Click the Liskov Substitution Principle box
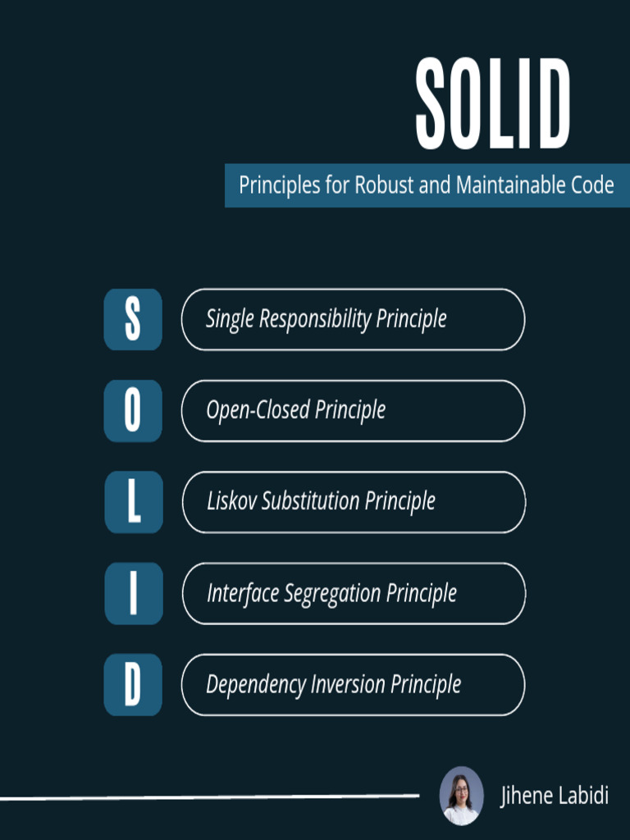This screenshot has width=630, height=840. (x=353, y=502)
